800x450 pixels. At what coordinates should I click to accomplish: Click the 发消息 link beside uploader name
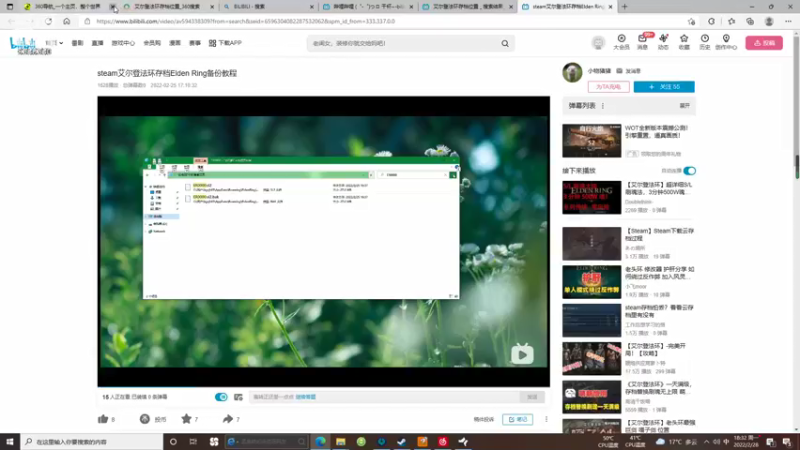629,71
